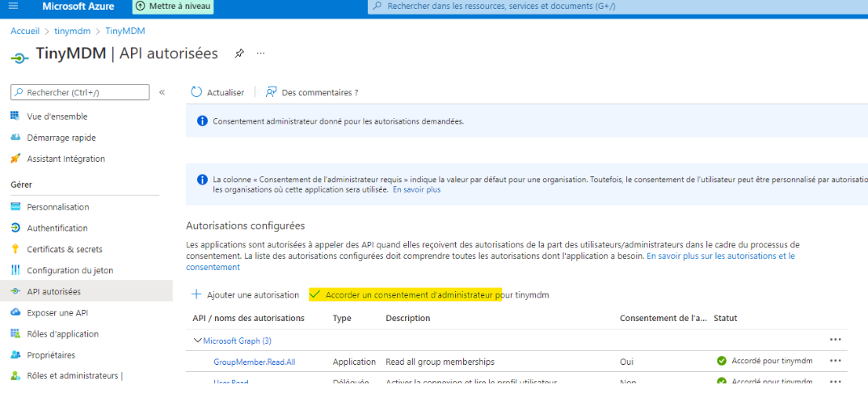The width and height of the screenshot is (868, 419).
Task: Open Assistant Intégration in sidebar
Action: click(65, 159)
